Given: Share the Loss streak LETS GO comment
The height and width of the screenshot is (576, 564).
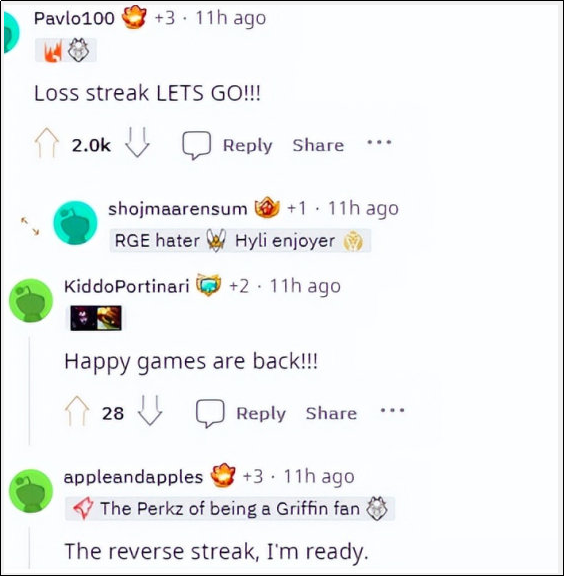Looking at the screenshot, I should [318, 145].
